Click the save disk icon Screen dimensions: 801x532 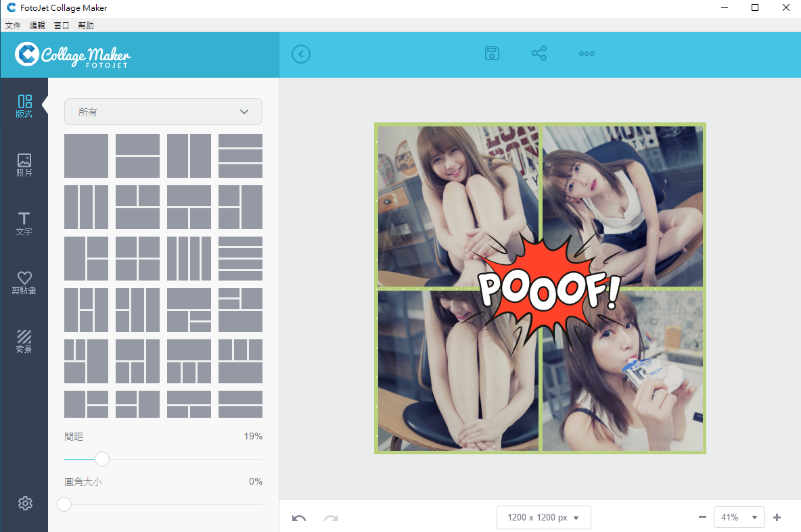(493, 54)
